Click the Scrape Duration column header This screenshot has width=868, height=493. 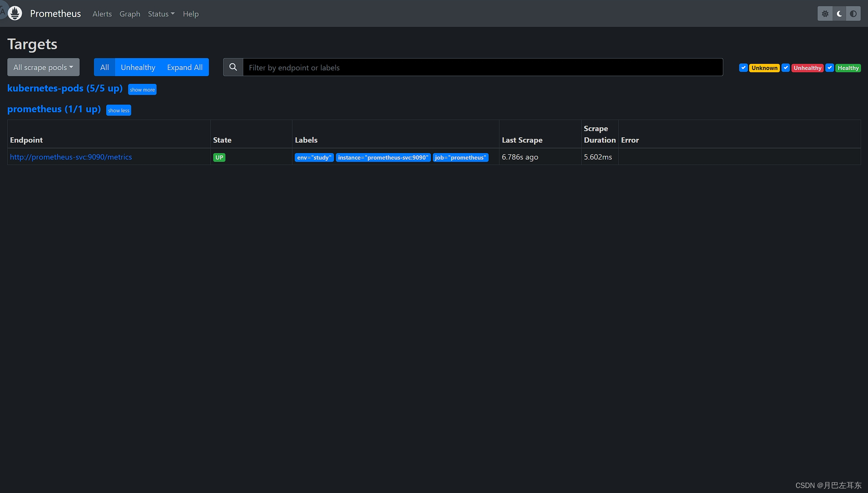click(x=600, y=134)
